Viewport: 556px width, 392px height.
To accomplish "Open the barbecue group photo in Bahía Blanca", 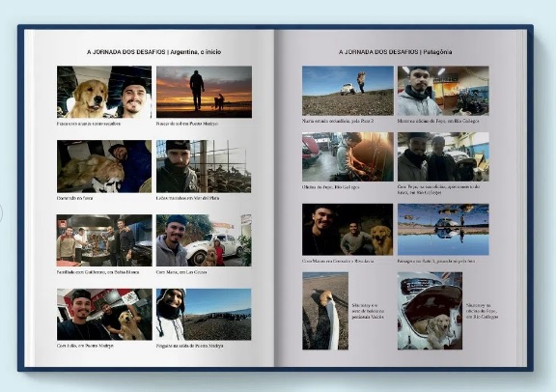I will pyautogui.click(x=104, y=240).
